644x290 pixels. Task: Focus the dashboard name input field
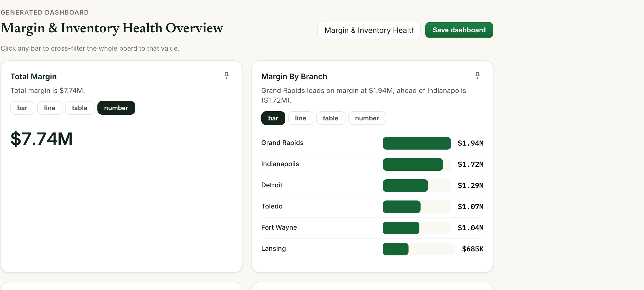click(369, 30)
